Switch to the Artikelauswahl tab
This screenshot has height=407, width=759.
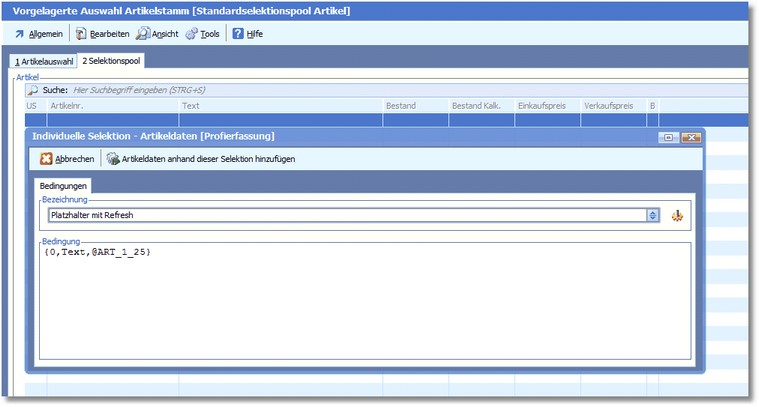43,61
